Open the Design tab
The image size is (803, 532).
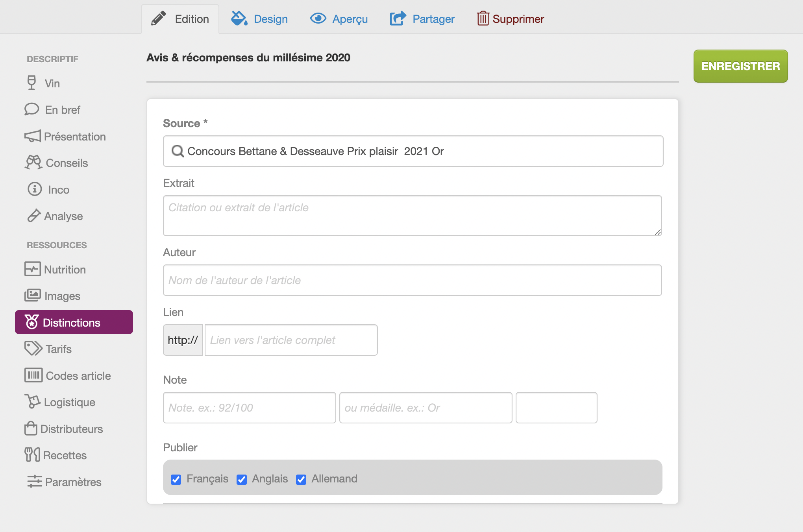(x=259, y=19)
